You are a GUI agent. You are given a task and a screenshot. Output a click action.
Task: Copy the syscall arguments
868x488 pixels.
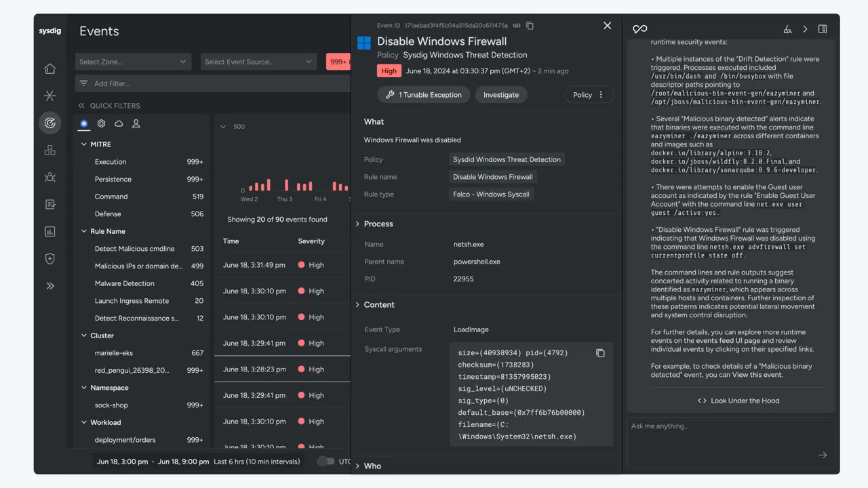(600, 353)
